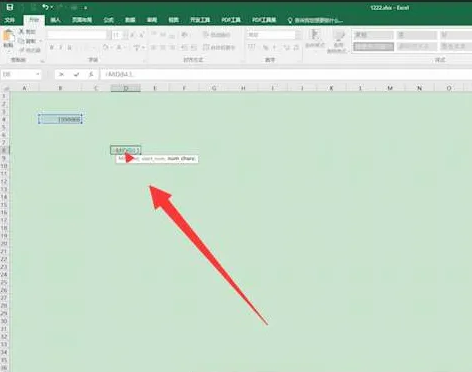The width and height of the screenshot is (472, 372).
Task: Click the Format Painter brush icon
Action: coord(22,50)
